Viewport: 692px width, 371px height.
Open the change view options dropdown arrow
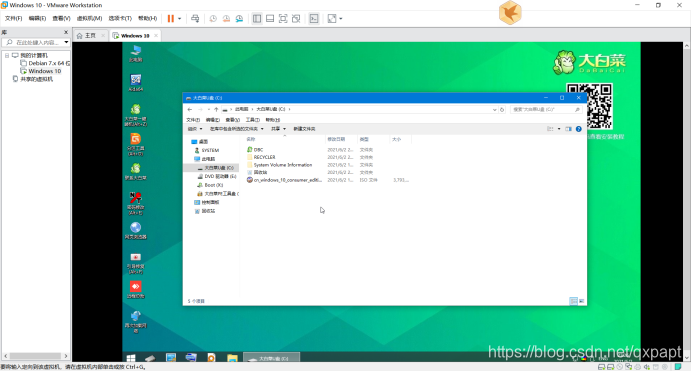[559, 129]
